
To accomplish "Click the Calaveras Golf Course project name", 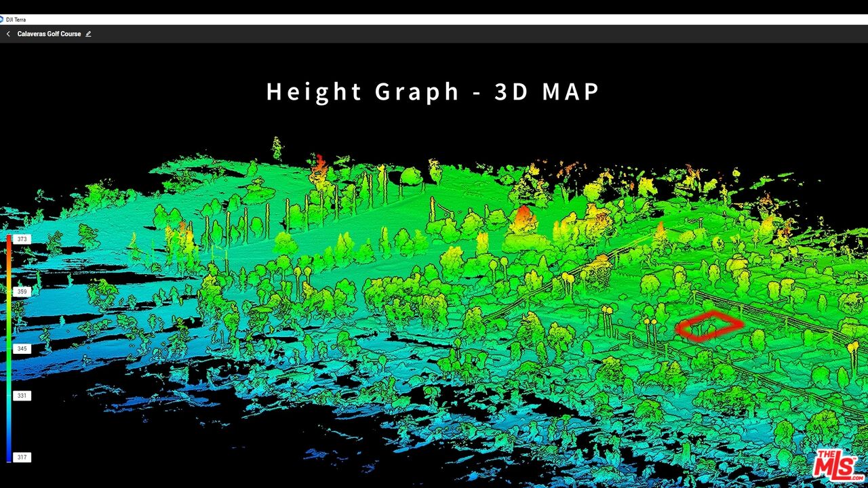I will tap(49, 34).
